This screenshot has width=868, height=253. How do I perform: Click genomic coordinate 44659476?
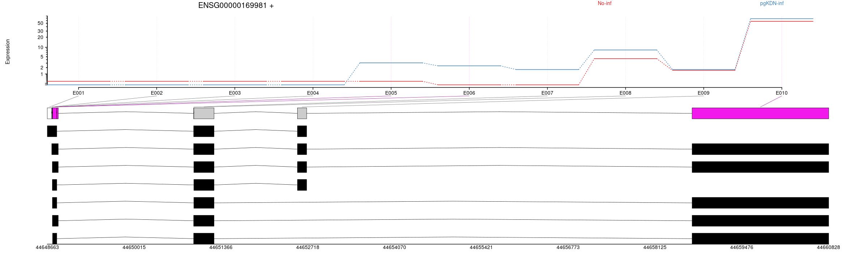[x=742, y=248]
